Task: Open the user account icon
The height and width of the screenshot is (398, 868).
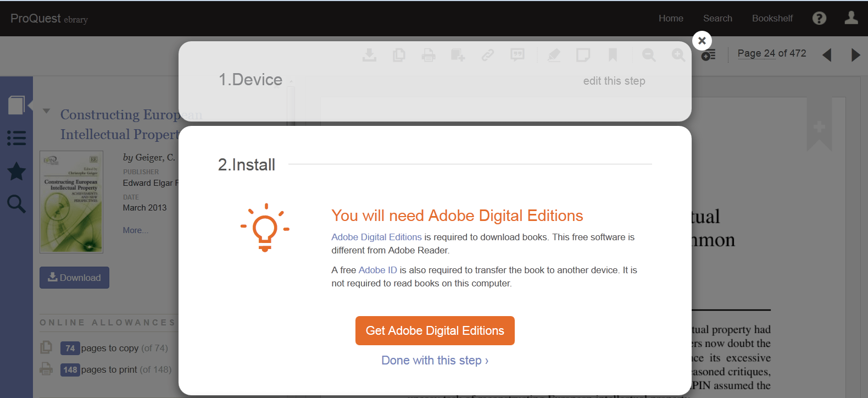Action: (x=851, y=18)
